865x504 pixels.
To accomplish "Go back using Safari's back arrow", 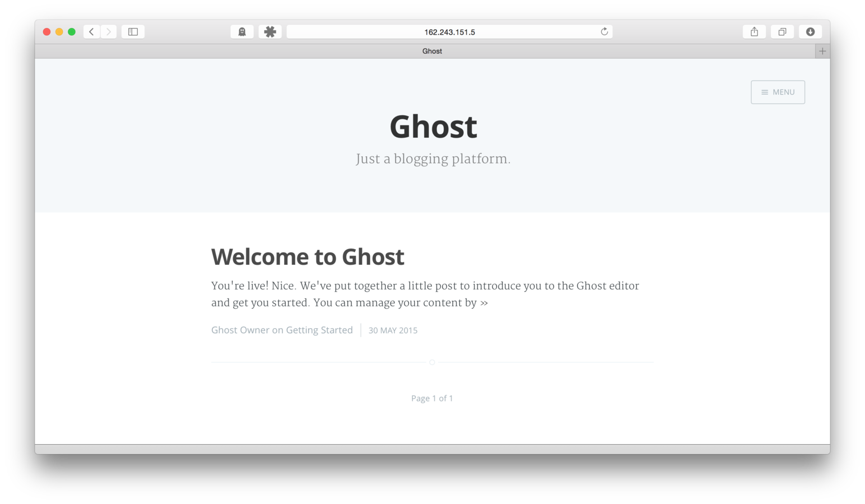I will (x=92, y=32).
